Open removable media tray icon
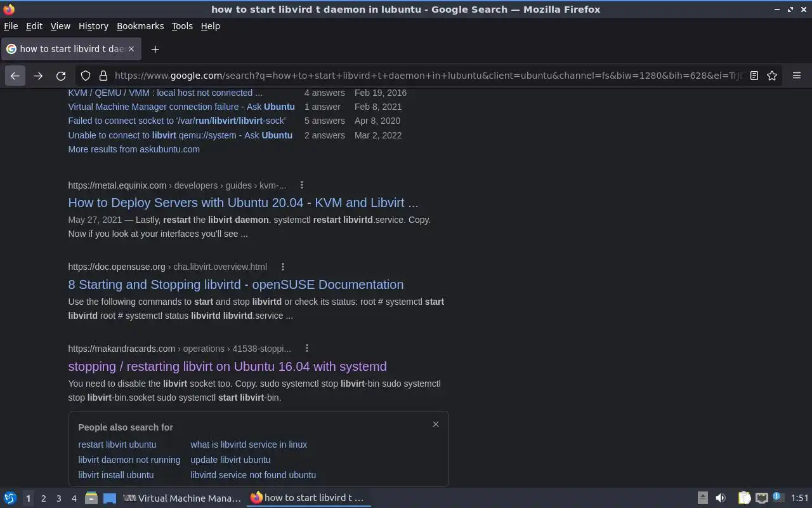Viewport: 812px width, 508px height. coord(703,498)
